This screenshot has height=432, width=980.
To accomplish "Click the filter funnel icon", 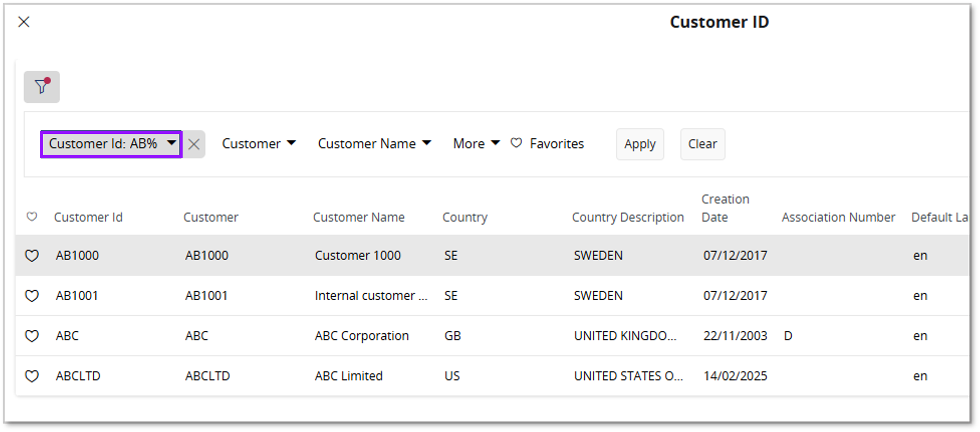I will point(41,87).
